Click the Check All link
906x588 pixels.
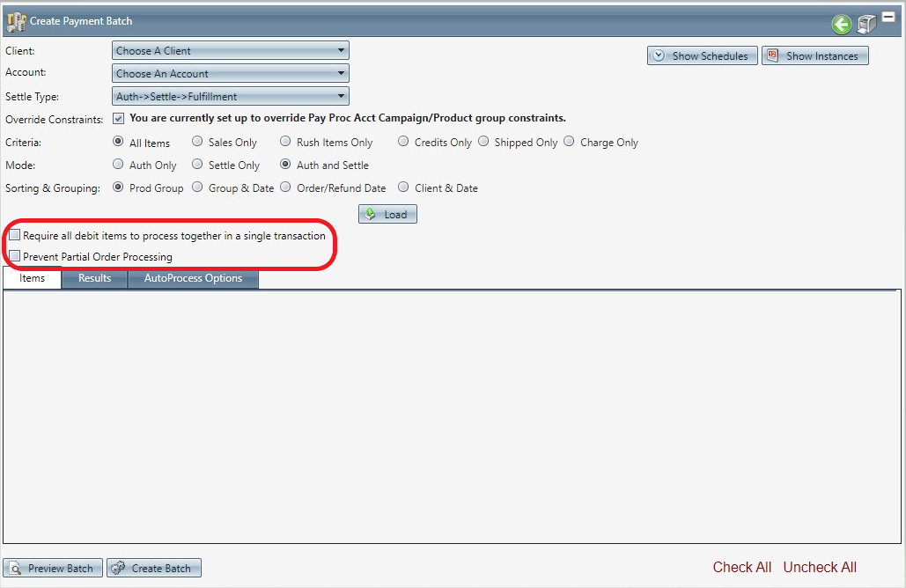[x=742, y=567]
